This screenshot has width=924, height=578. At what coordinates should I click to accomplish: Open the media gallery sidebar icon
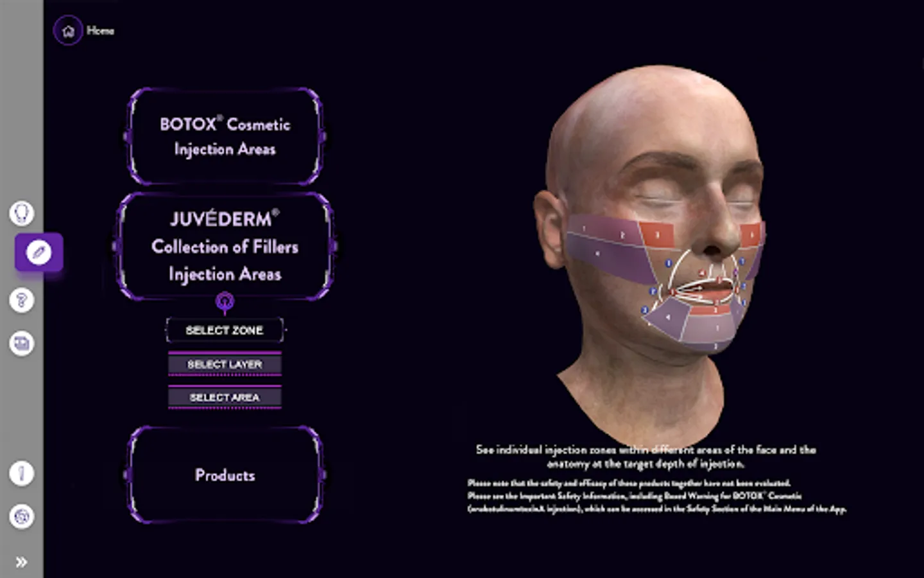coord(22,343)
